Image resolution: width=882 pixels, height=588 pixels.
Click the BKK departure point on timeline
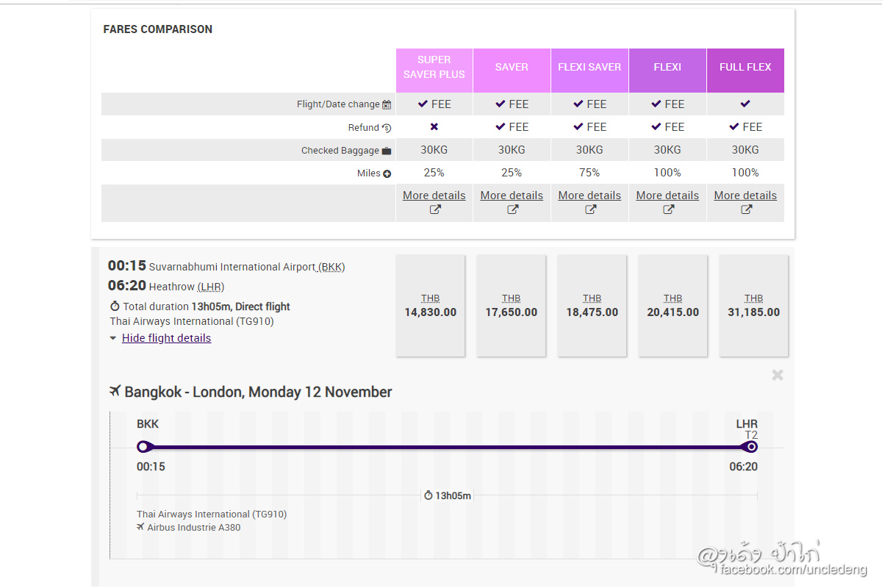[x=143, y=447]
